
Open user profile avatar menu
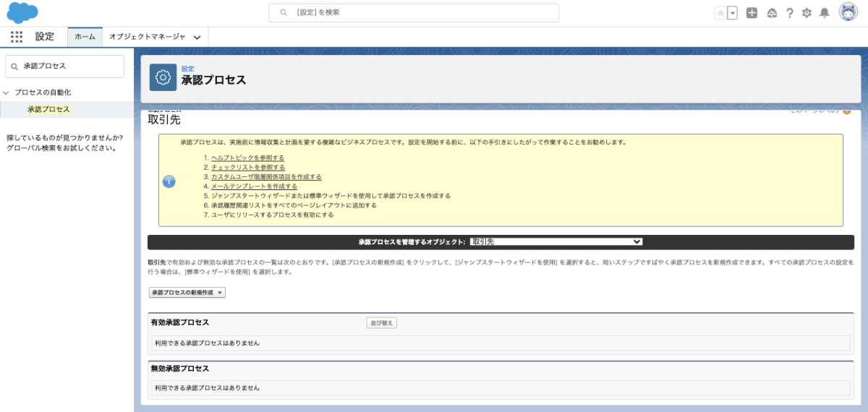pos(848,12)
